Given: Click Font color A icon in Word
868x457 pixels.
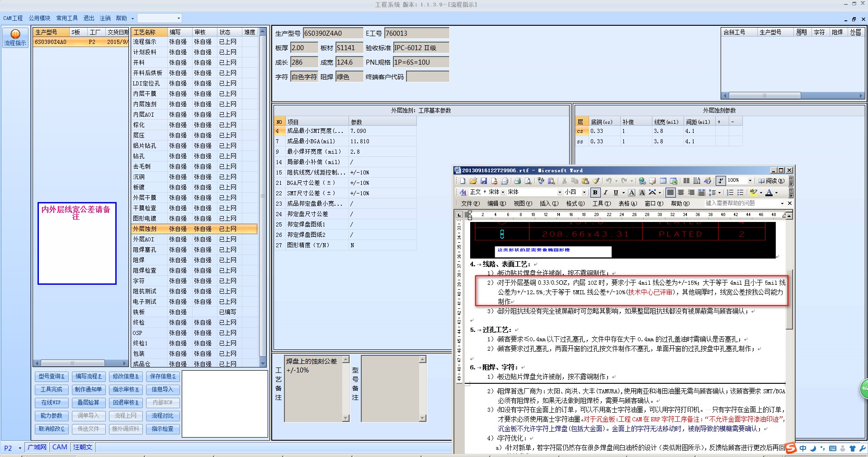Looking at the screenshot, I should pos(769,192).
